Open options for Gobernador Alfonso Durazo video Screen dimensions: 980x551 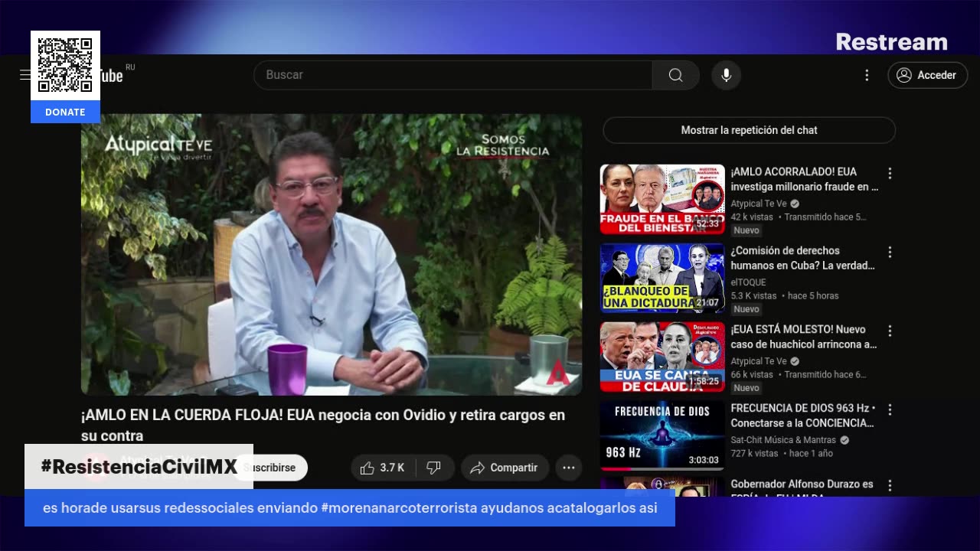point(889,486)
